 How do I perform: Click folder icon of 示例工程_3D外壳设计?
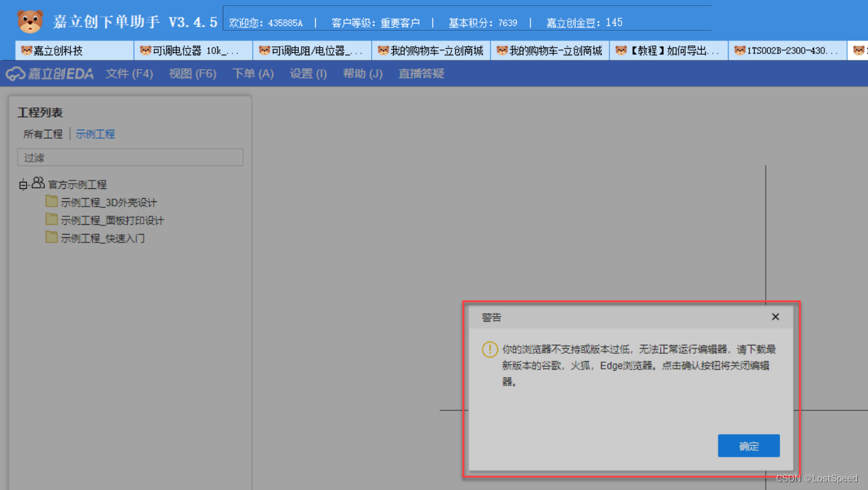52,201
